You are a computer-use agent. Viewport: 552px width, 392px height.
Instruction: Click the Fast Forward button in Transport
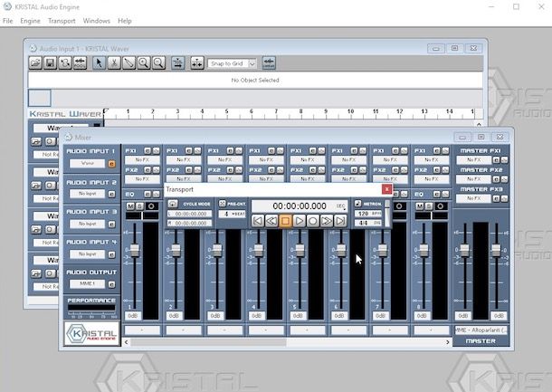click(x=327, y=221)
